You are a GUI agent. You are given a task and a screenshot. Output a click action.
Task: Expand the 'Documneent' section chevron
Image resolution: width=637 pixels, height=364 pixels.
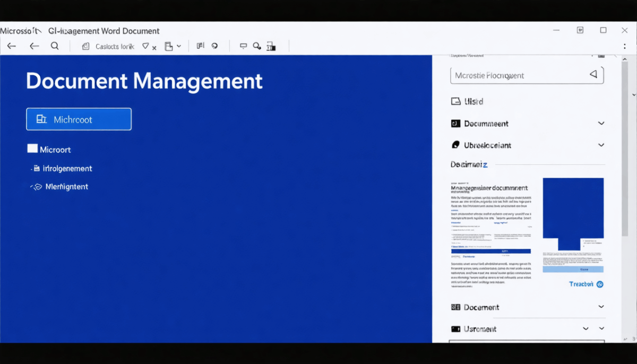601,123
